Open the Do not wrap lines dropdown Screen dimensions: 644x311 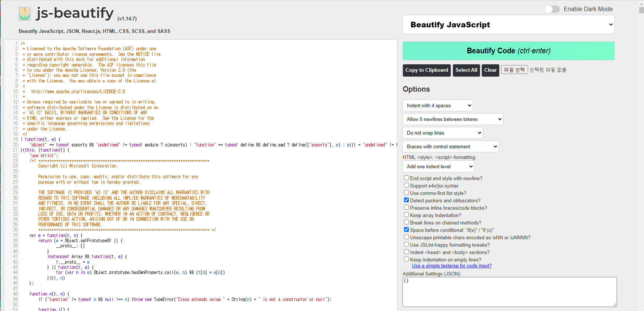point(443,133)
